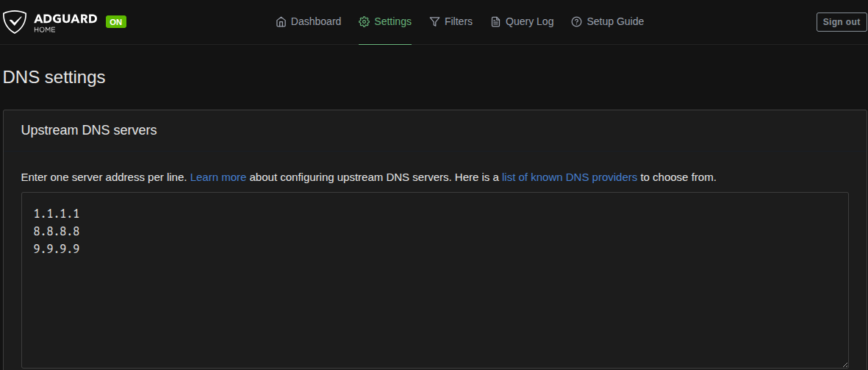Click the gear icon beside Settings
This screenshot has width=868, height=370.
[364, 22]
